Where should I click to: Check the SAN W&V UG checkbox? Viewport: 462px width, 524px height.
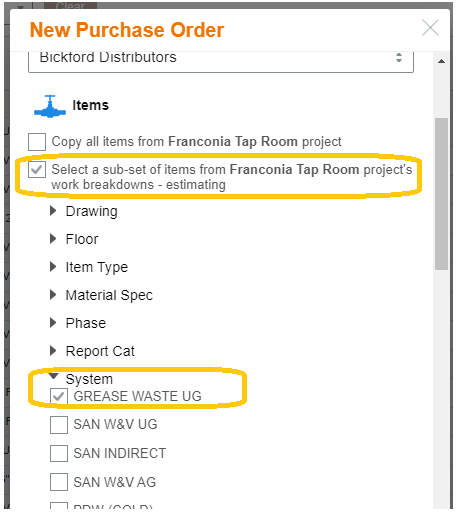(59, 425)
